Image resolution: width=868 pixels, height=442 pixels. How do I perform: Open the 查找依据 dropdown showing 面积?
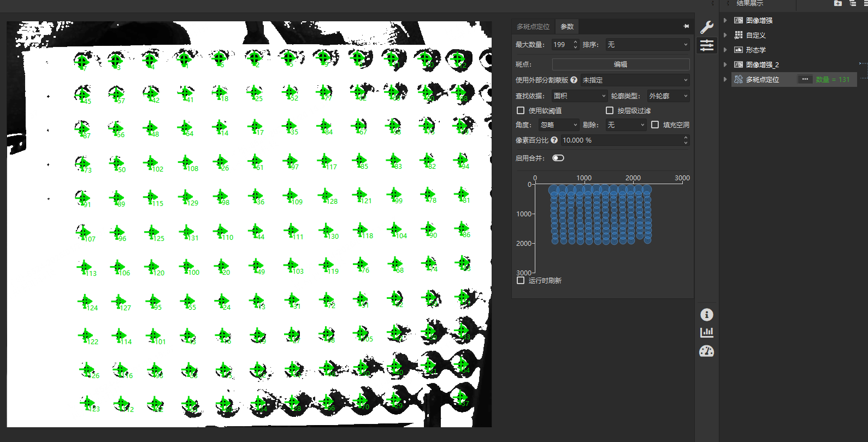coord(579,96)
